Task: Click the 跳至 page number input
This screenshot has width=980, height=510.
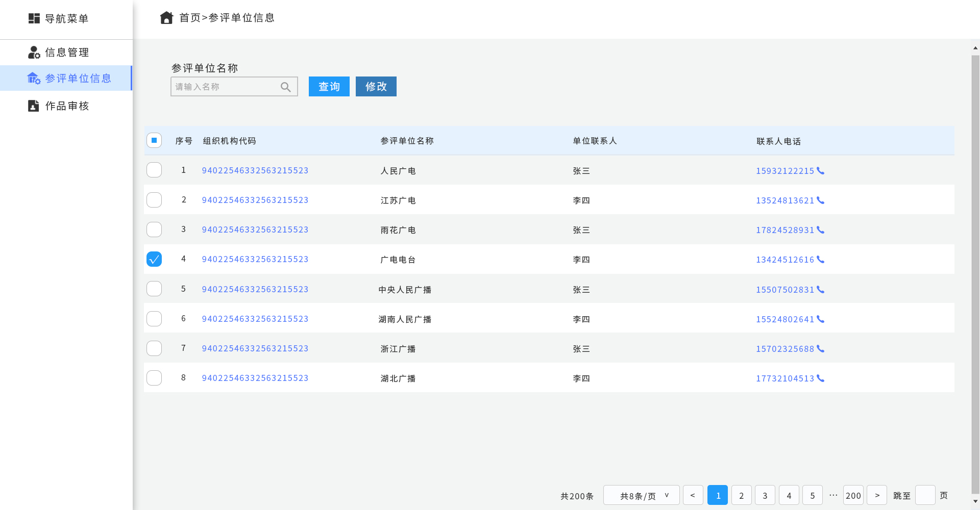Action: click(925, 495)
